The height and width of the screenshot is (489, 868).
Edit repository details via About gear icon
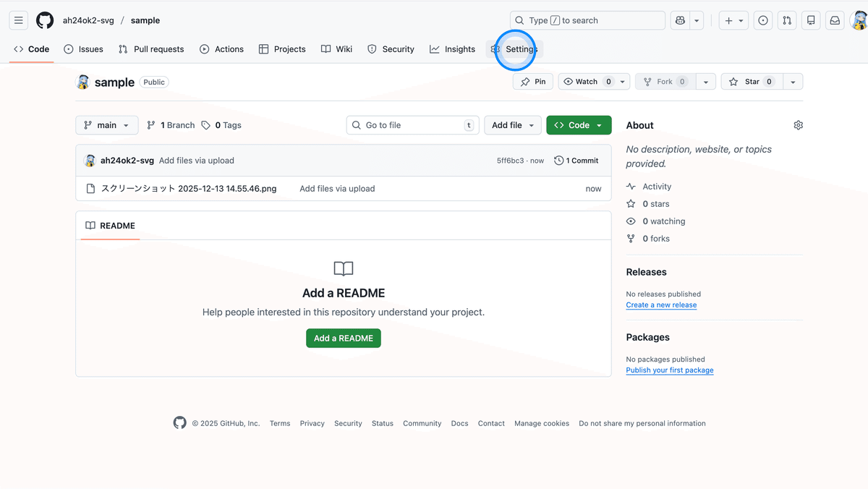tap(798, 125)
